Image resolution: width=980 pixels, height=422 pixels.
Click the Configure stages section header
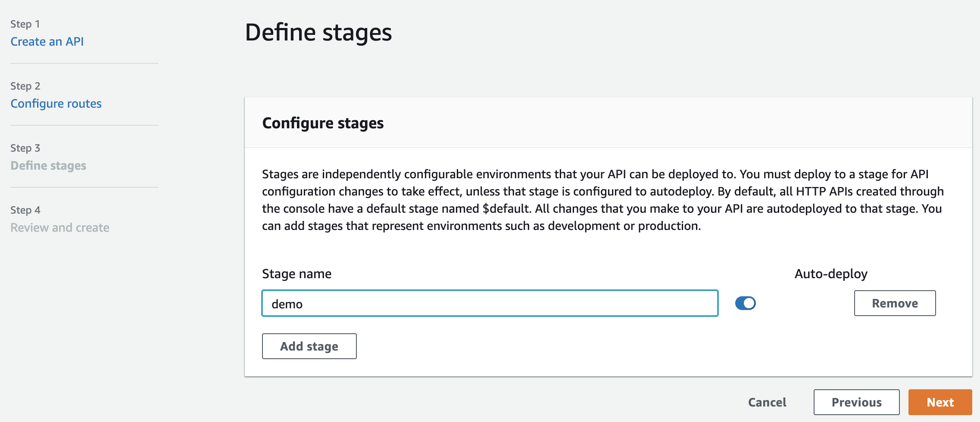click(x=323, y=123)
